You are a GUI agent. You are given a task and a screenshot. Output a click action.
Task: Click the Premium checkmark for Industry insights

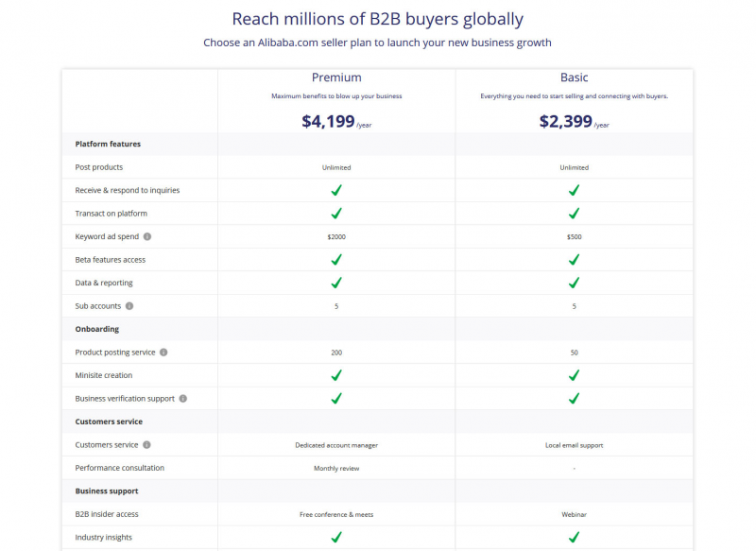(x=336, y=537)
